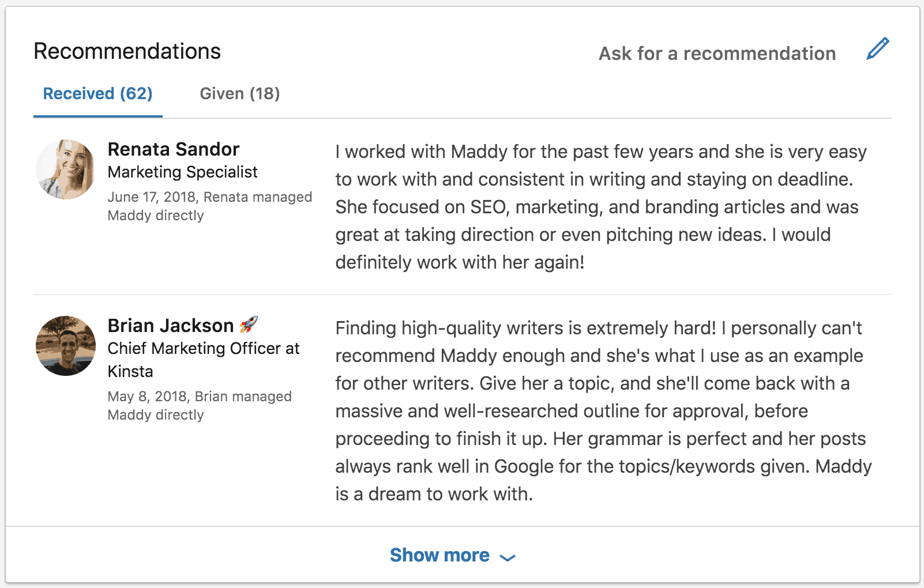Click the Kinsta company name in Brian's title
924x588 pixels.
pyautogui.click(x=130, y=372)
